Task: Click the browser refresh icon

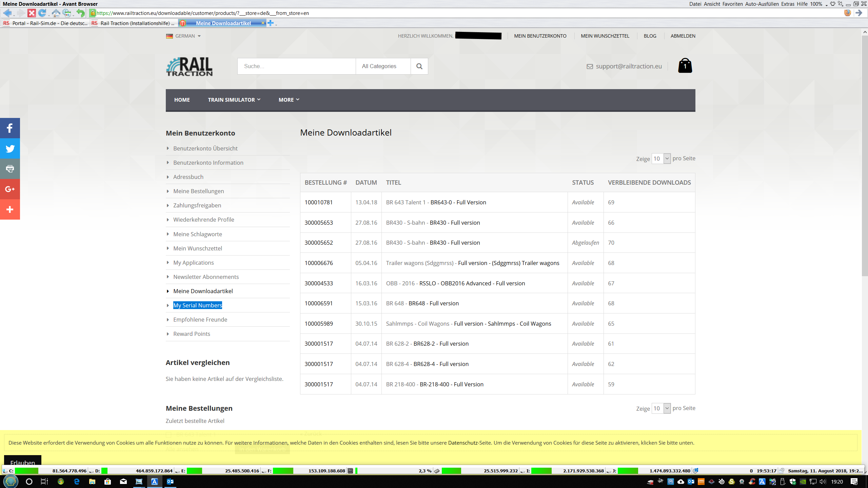Action: tap(42, 13)
